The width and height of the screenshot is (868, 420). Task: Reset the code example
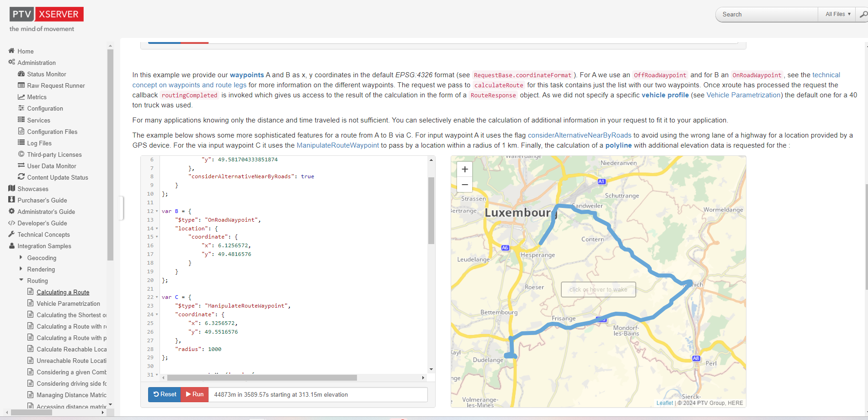click(x=165, y=394)
